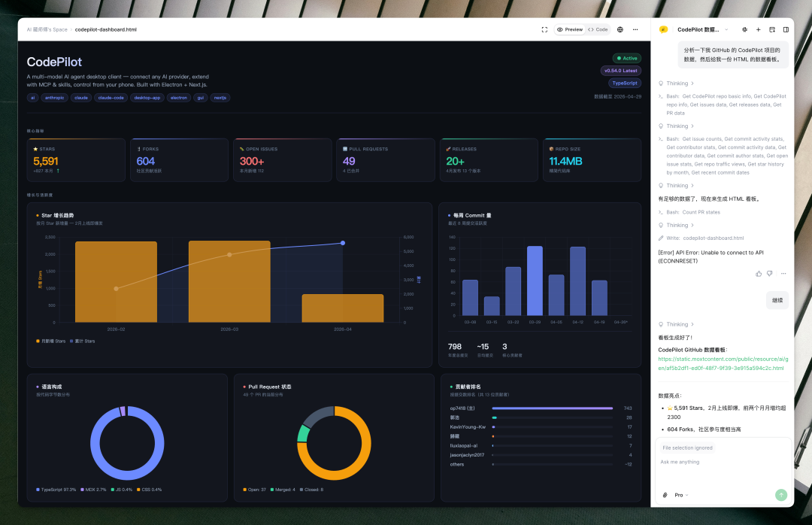Click the star icon on the STARS card
Viewport: 812px width, 525px height.
pos(36,149)
